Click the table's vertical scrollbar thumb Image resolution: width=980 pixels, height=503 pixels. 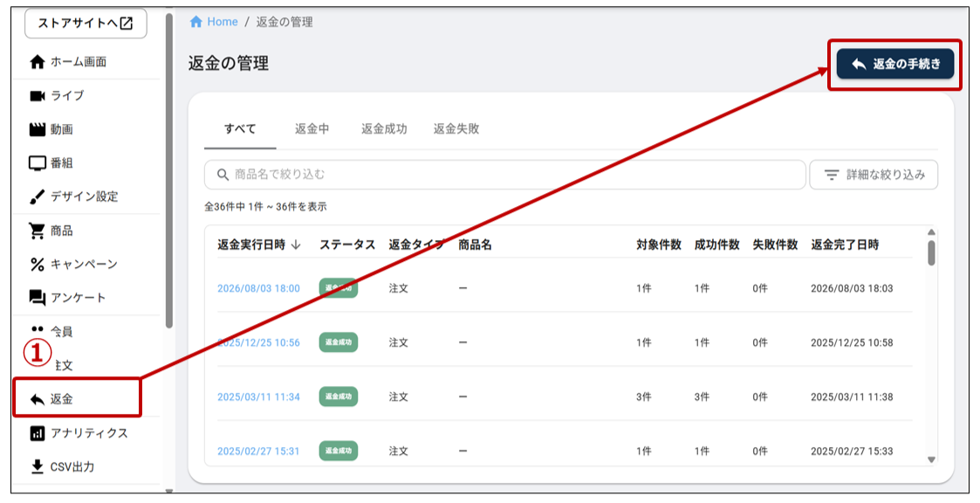coord(931,252)
